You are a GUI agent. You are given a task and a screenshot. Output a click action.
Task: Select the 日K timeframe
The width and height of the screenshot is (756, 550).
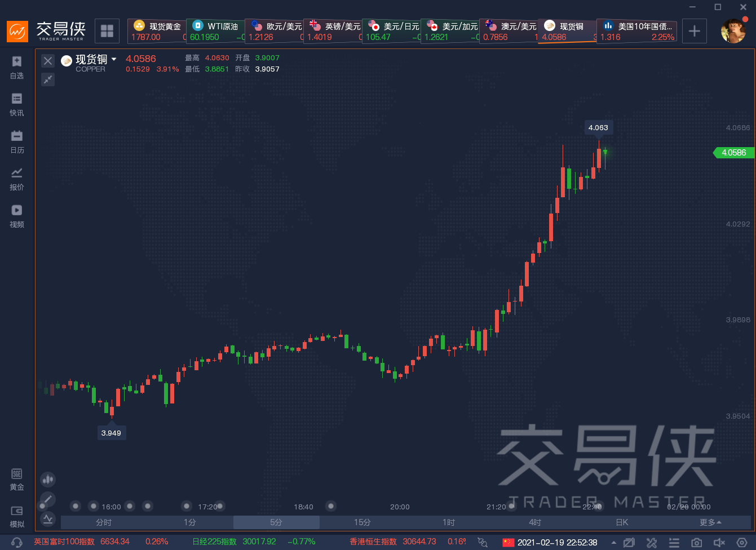click(x=622, y=522)
